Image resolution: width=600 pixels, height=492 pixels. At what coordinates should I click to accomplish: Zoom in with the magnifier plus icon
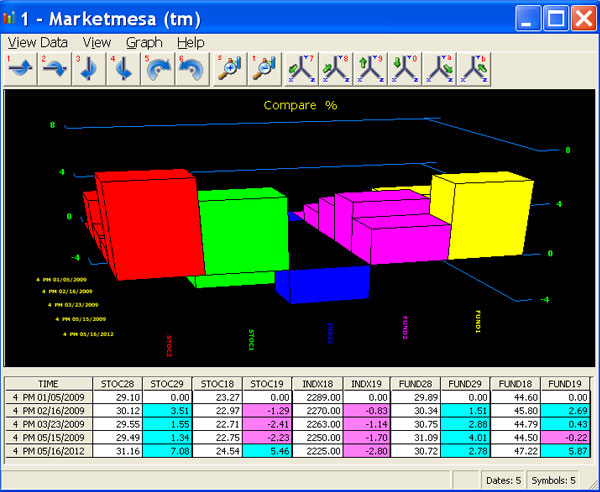(230, 71)
